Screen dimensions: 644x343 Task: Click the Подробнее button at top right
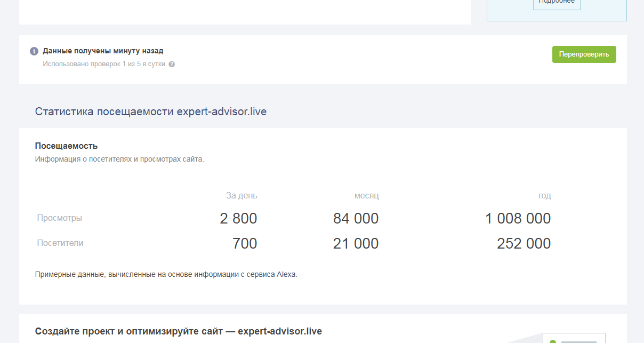pos(557,3)
